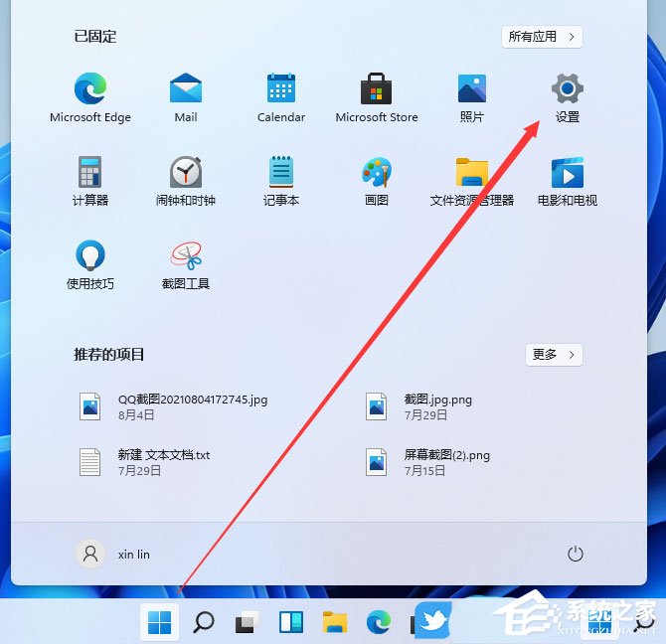Image resolution: width=666 pixels, height=644 pixels.
Task: Open the Calendar app
Action: pos(281,97)
